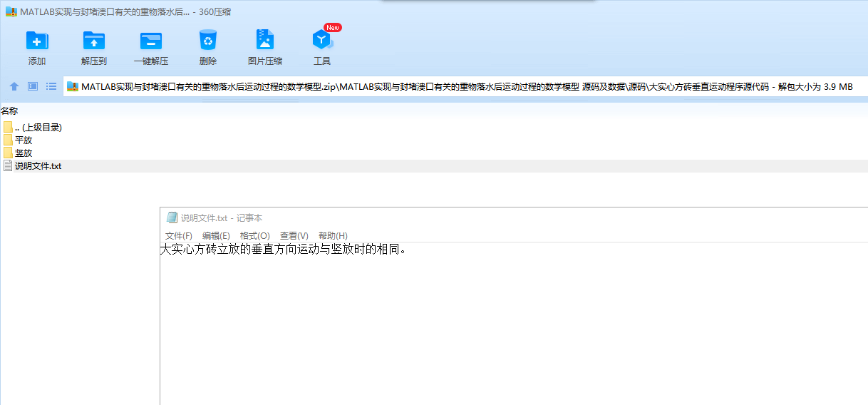Switch to the icon view mode button

click(33, 86)
